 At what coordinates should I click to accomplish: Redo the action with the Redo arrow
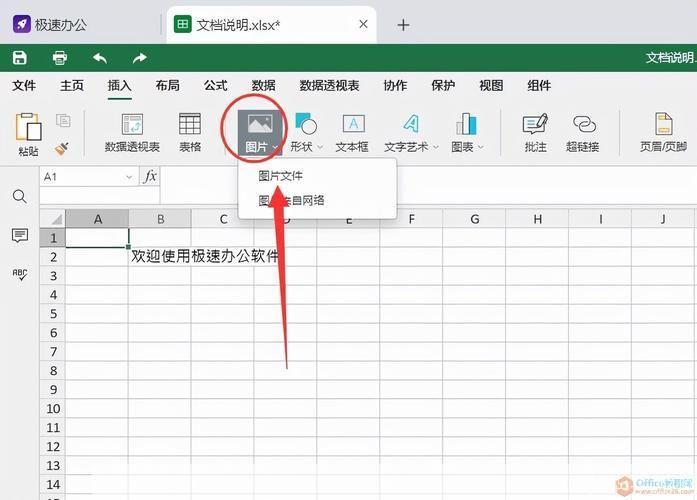(140, 58)
